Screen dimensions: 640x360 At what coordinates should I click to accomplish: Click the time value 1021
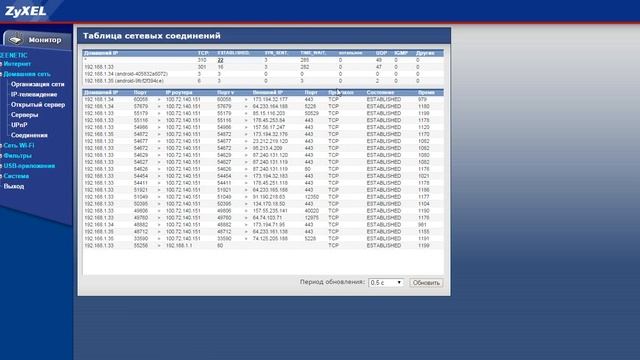(x=423, y=176)
